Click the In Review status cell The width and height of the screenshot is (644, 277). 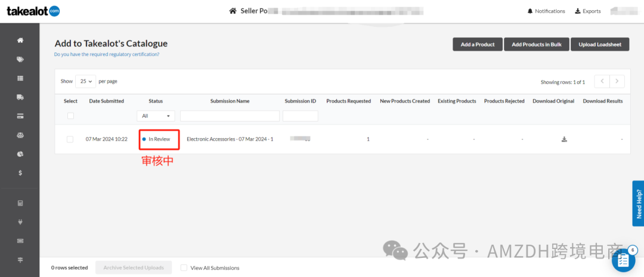click(156, 139)
